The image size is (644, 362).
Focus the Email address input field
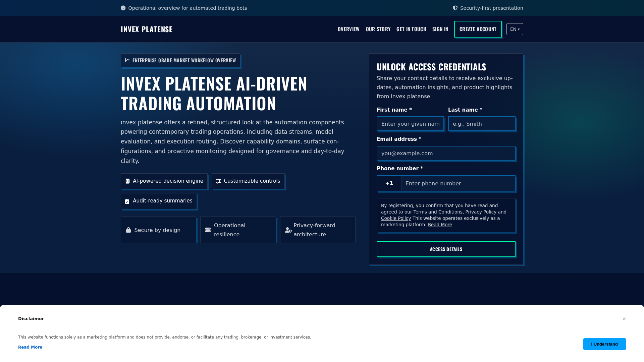click(x=446, y=153)
